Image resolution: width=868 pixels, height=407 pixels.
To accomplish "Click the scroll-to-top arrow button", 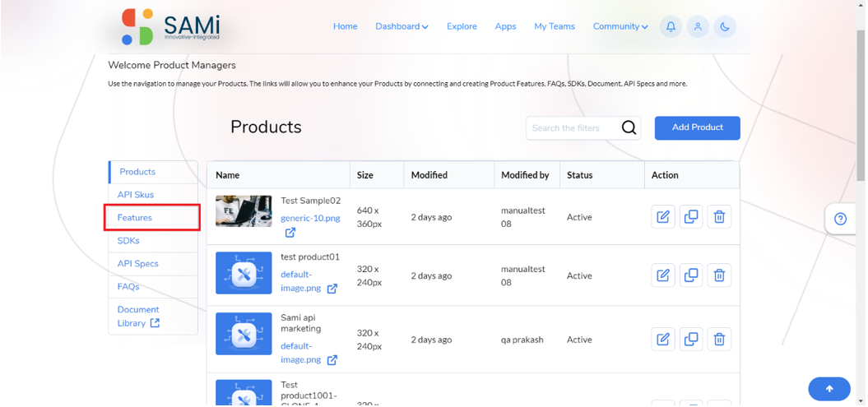I will [829, 389].
